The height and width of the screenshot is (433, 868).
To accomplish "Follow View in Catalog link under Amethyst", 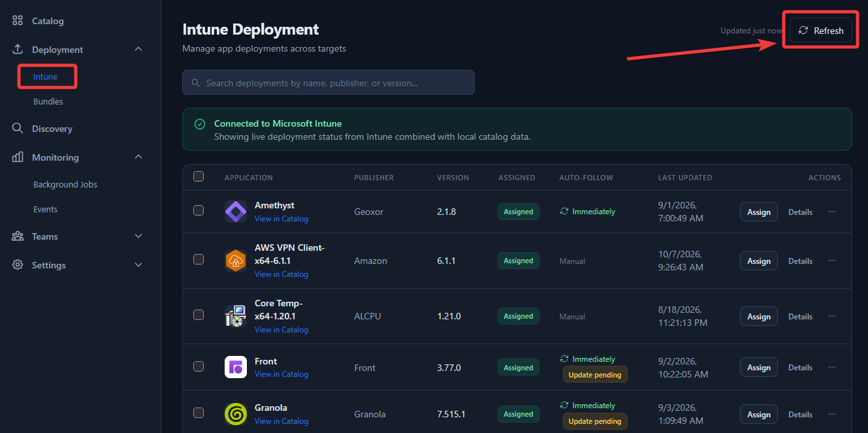I will click(x=281, y=219).
